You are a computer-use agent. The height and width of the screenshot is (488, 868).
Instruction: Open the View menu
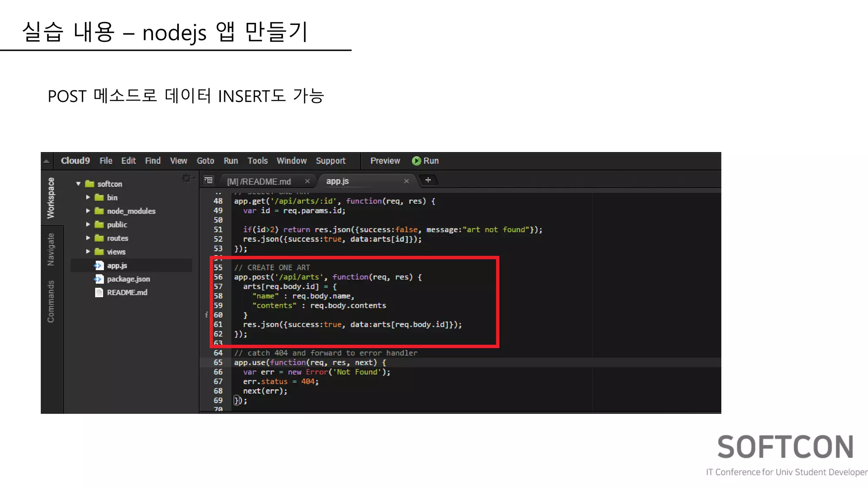178,161
